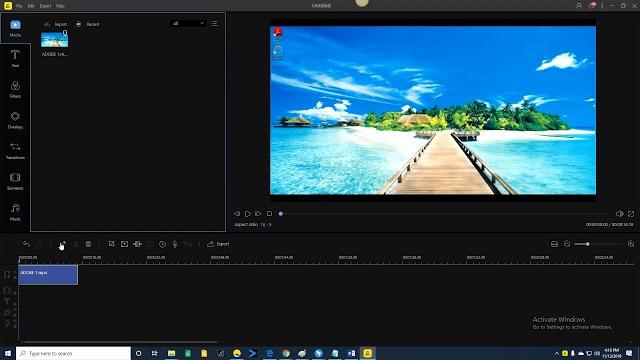
Task: Select the Zoom tool in timeline toolbar
Action: [124, 244]
